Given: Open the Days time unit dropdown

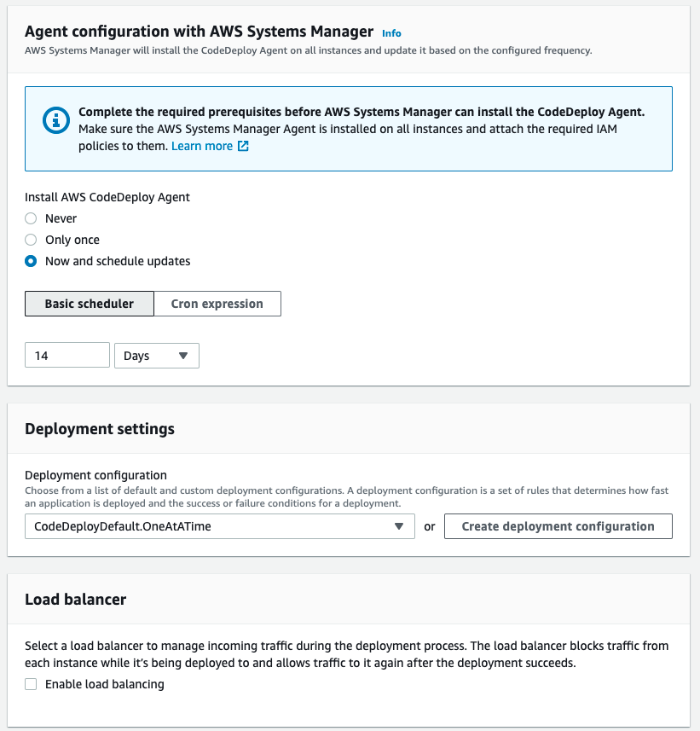Looking at the screenshot, I should point(156,356).
